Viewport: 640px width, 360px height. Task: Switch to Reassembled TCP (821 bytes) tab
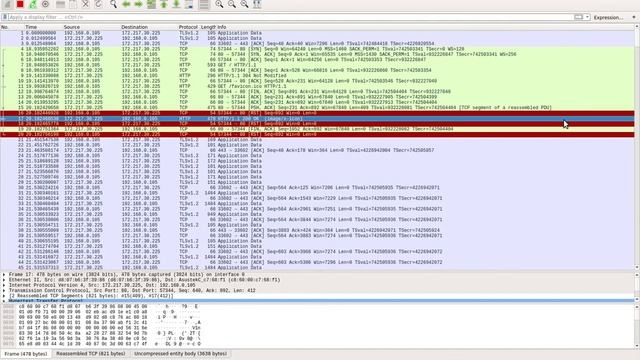91,353
